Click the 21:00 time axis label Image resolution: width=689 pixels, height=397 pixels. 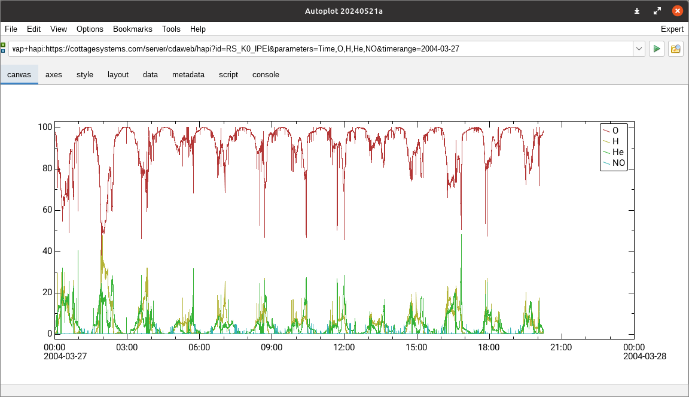point(561,347)
